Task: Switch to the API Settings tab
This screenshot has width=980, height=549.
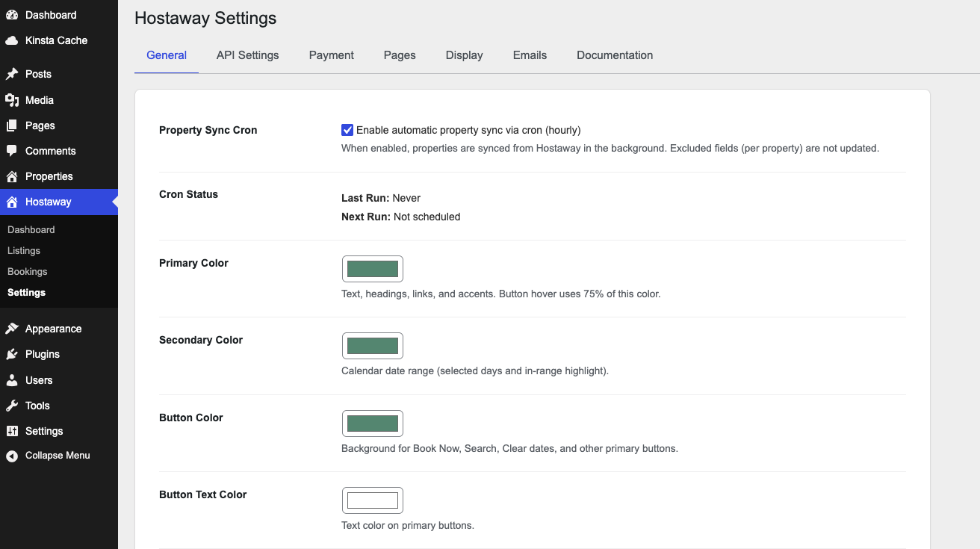Action: click(248, 55)
